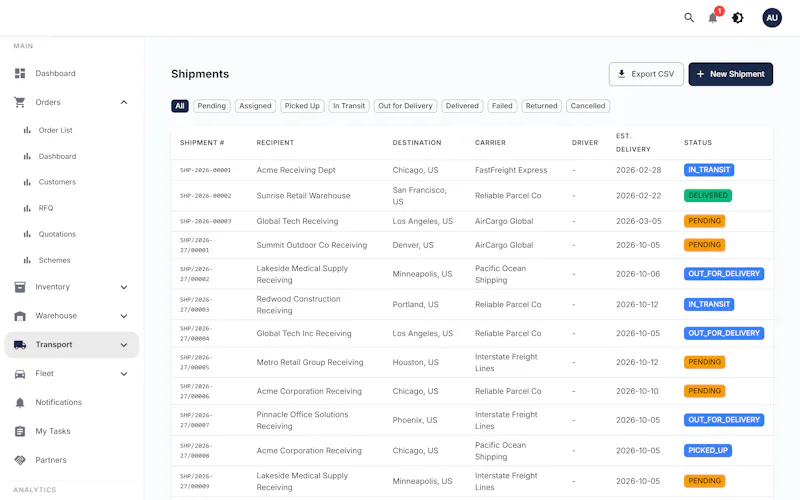Viewport: 800px width, 500px height.
Task: Click the DELIVERED status badge
Action: 708,196
